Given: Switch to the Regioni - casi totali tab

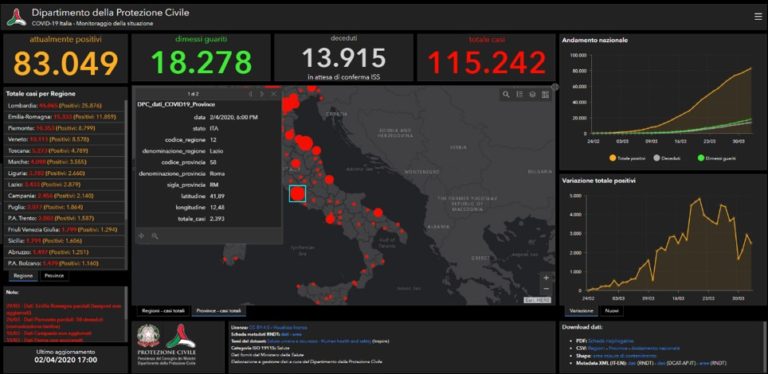Looking at the screenshot, I should pyautogui.click(x=163, y=311).
